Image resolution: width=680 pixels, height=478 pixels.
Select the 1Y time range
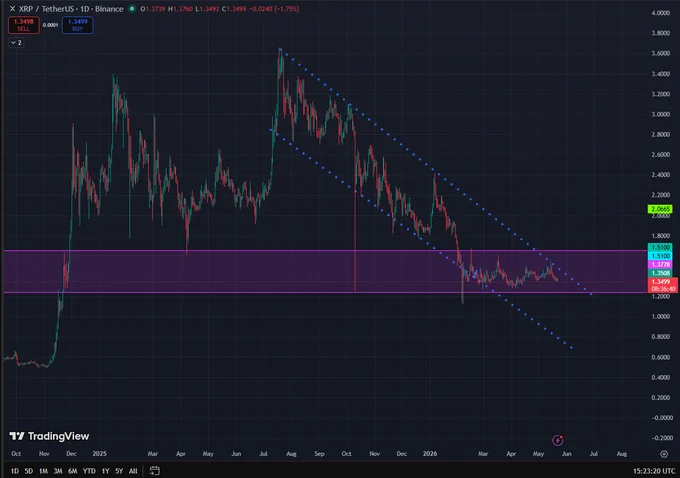point(105,471)
